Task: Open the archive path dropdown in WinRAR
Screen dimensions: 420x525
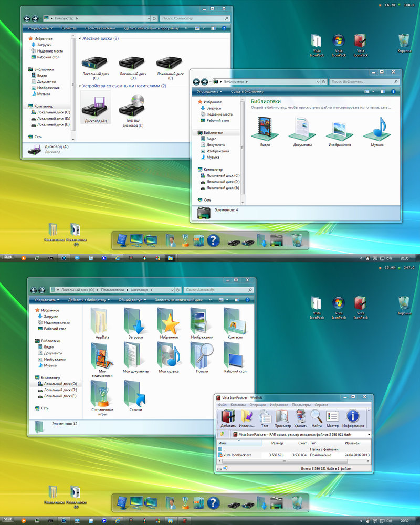Action: pyautogui.click(x=369, y=434)
